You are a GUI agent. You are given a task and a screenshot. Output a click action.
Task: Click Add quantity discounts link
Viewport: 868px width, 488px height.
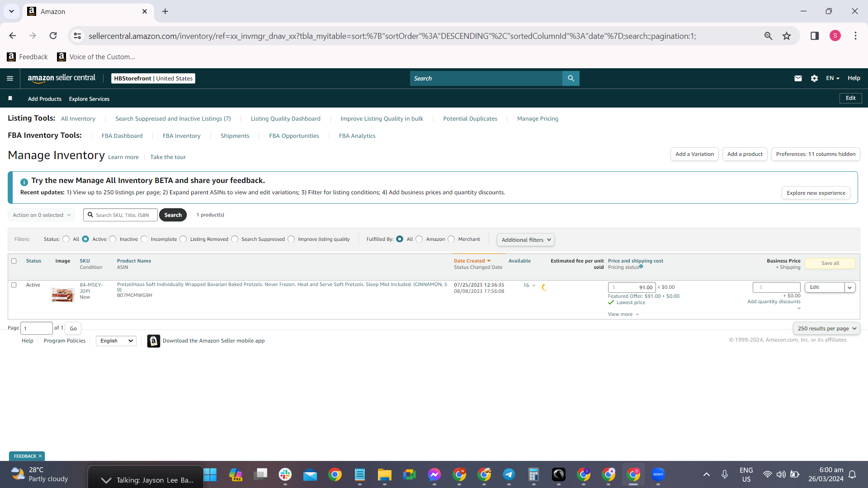click(774, 302)
